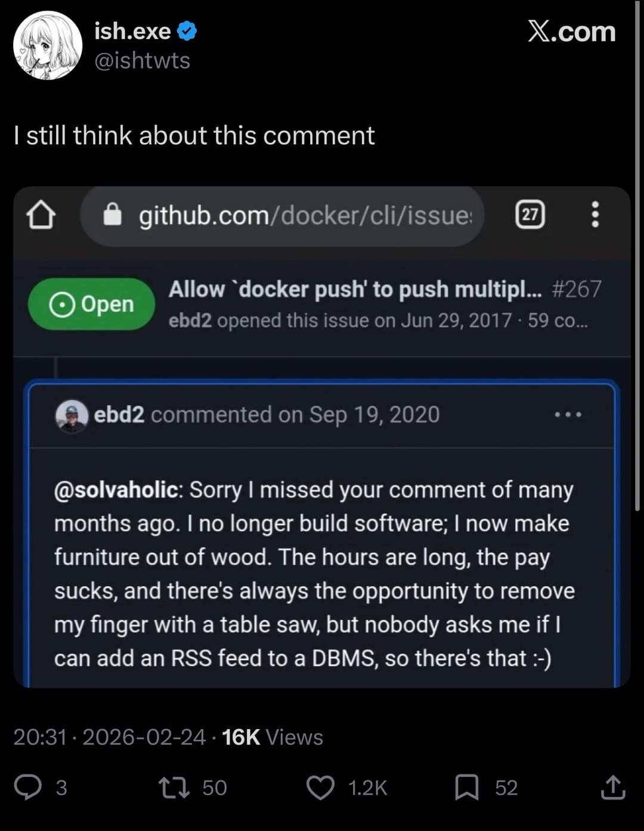Open the comment's three-dot options menu

coord(568,414)
